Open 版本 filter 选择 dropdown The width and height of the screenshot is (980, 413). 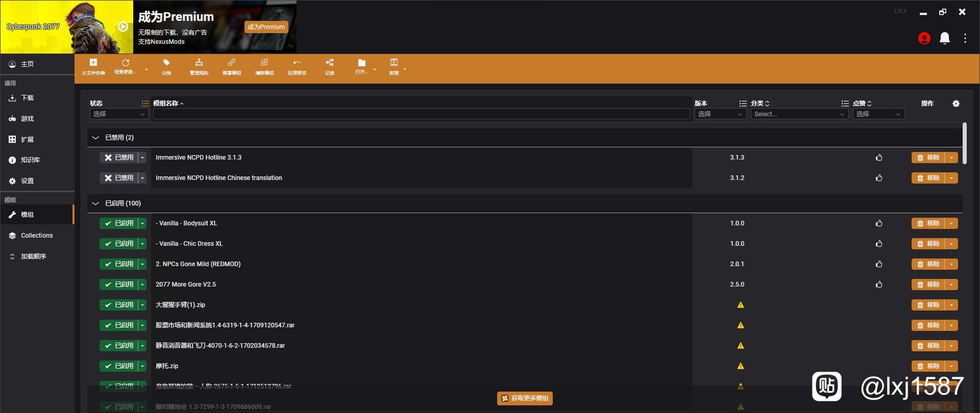point(720,114)
